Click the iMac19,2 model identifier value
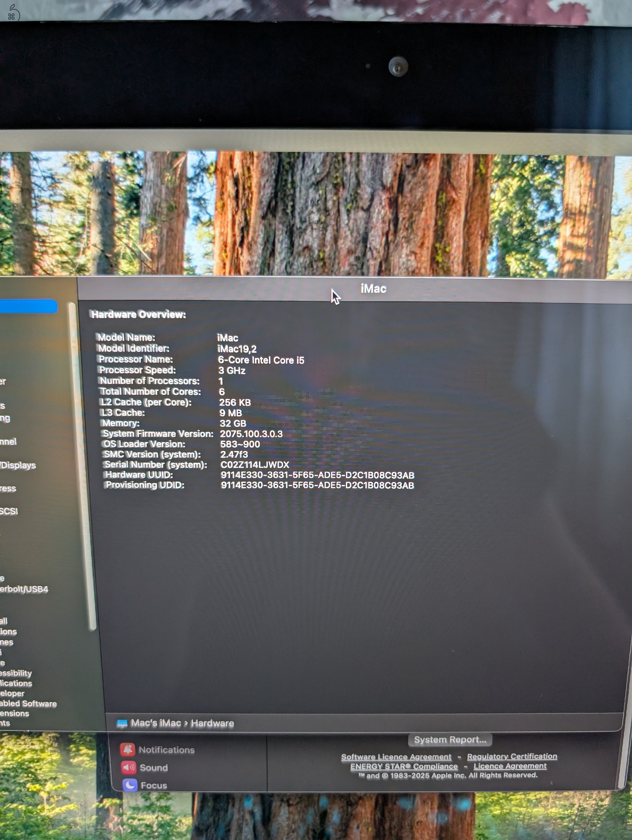The image size is (632, 840). [x=237, y=349]
